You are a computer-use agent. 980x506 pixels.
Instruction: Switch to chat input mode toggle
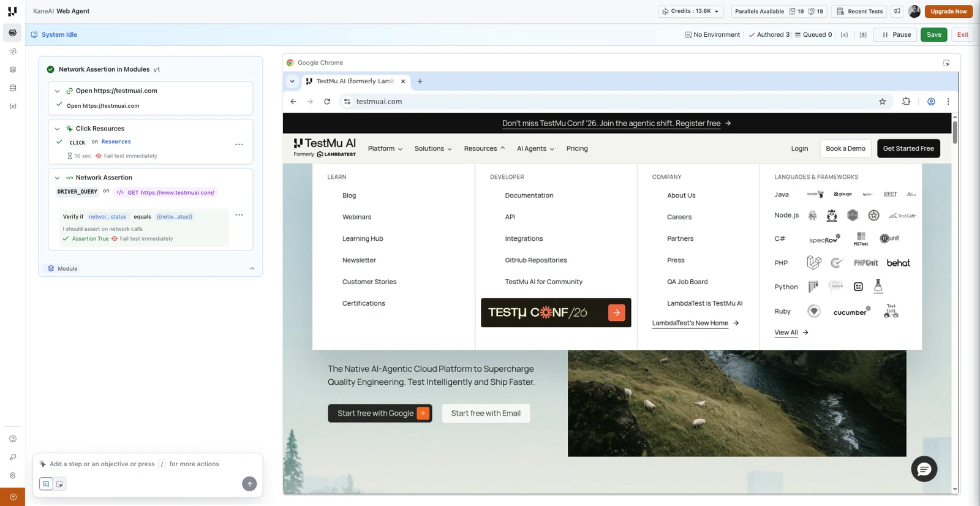click(x=46, y=484)
